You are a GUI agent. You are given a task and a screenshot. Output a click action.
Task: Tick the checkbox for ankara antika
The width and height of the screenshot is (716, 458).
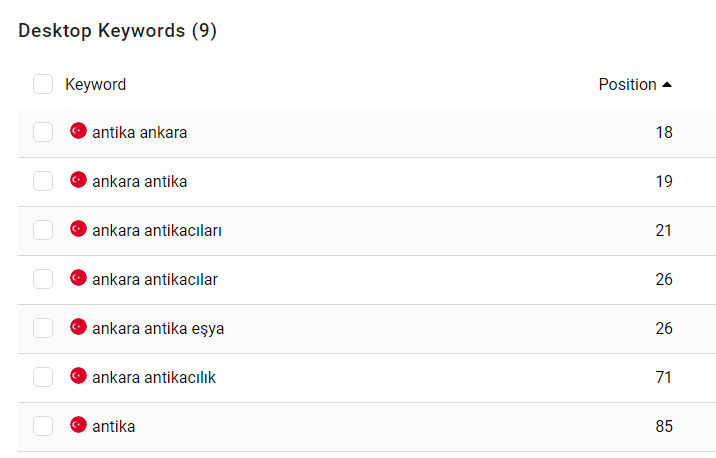[x=43, y=181]
